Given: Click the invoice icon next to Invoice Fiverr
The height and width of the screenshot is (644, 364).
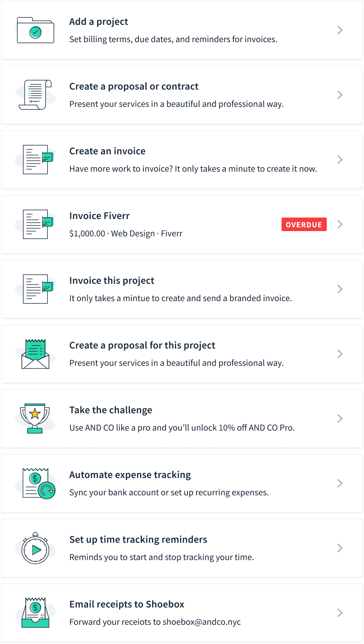Looking at the screenshot, I should click(37, 224).
